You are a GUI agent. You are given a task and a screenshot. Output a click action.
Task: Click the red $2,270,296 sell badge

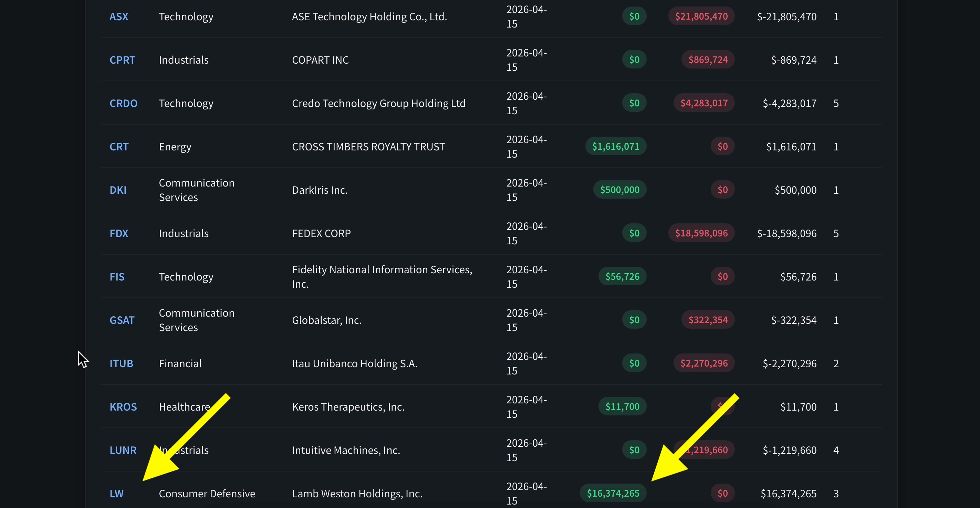point(704,363)
